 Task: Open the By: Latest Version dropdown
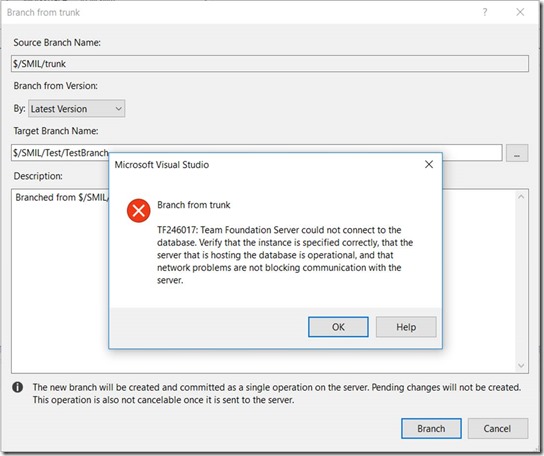[76, 109]
